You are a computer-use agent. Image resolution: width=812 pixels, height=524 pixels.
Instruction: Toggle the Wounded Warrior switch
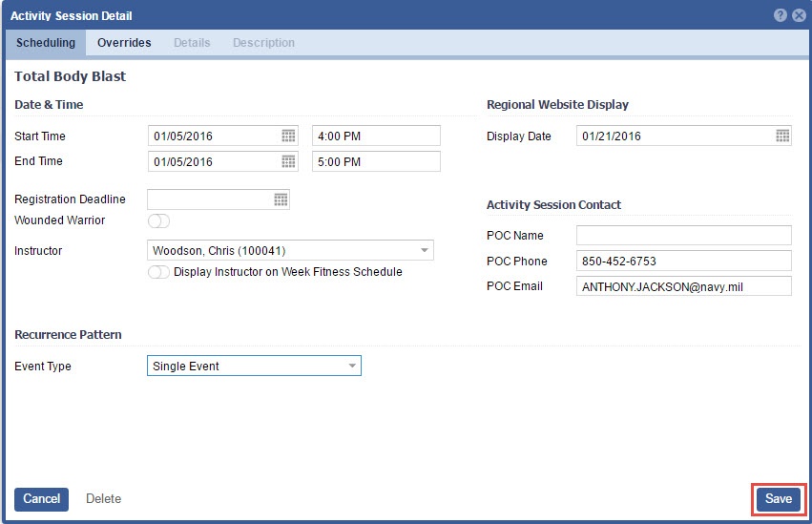(x=158, y=221)
